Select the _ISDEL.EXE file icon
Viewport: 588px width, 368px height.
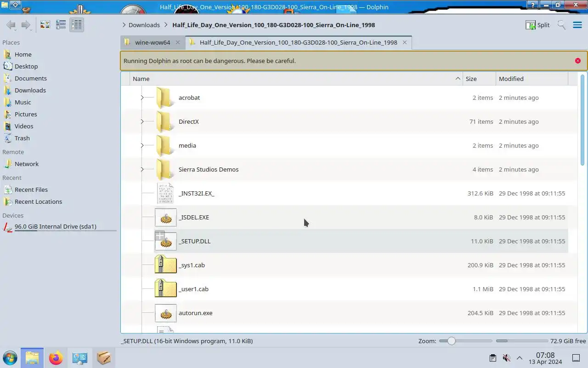tap(165, 217)
